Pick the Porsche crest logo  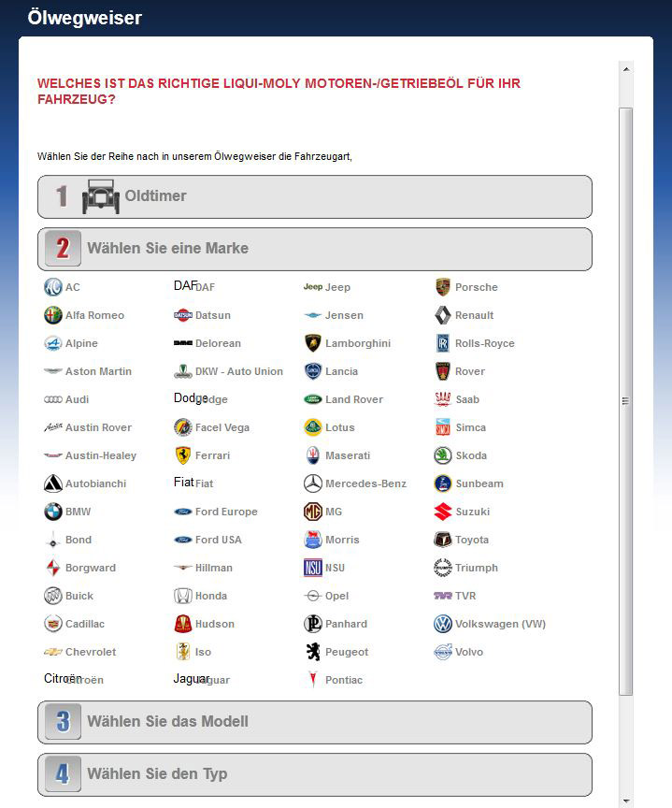coord(443,287)
